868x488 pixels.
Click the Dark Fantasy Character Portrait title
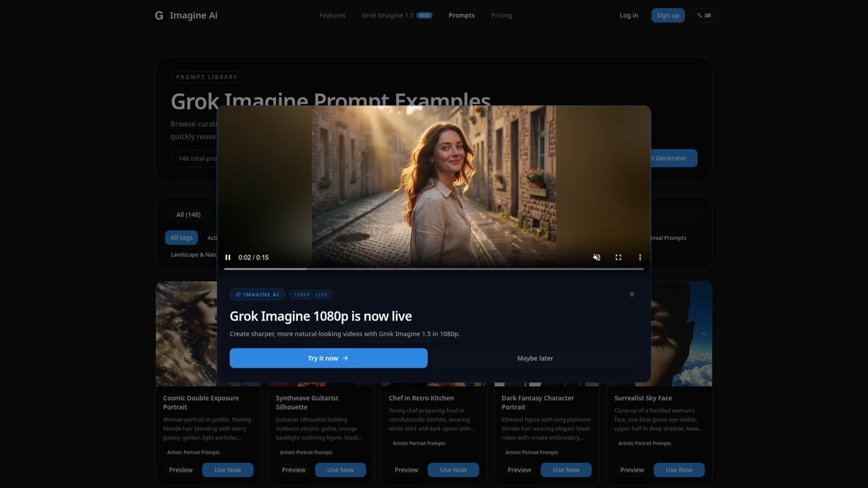click(x=538, y=403)
